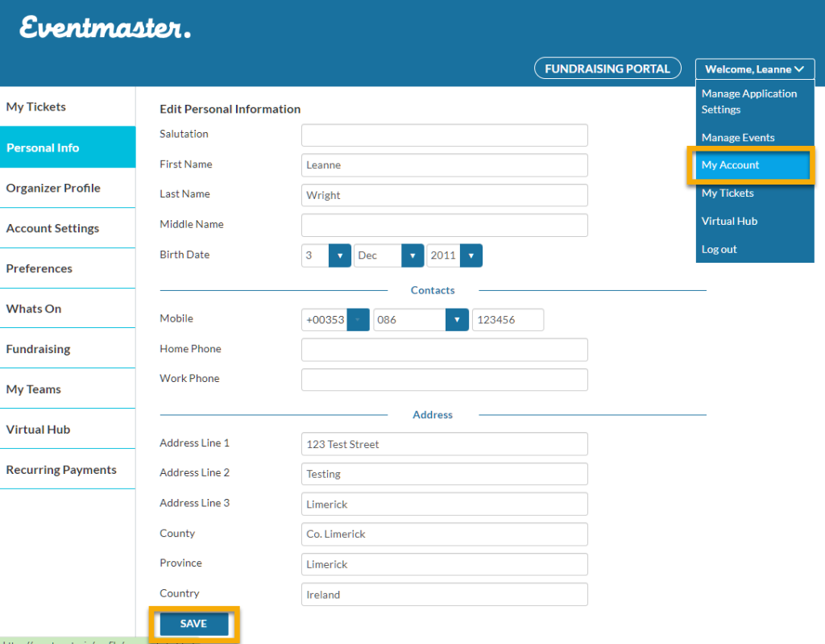Click the Eventmaster logo

click(106, 27)
